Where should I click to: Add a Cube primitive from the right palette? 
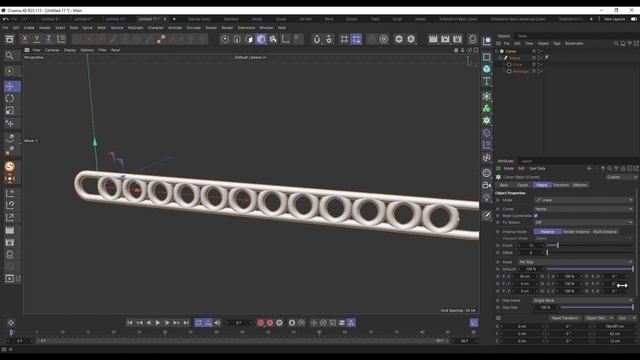point(487,69)
